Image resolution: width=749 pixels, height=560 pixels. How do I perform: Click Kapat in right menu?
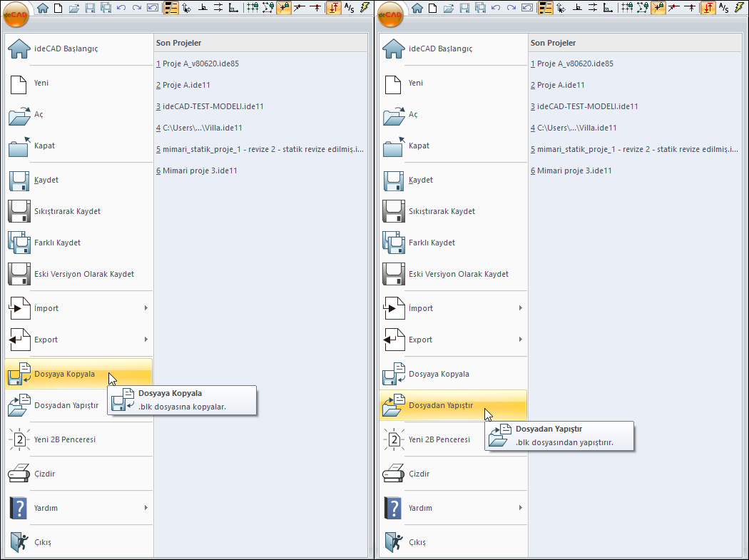point(453,146)
